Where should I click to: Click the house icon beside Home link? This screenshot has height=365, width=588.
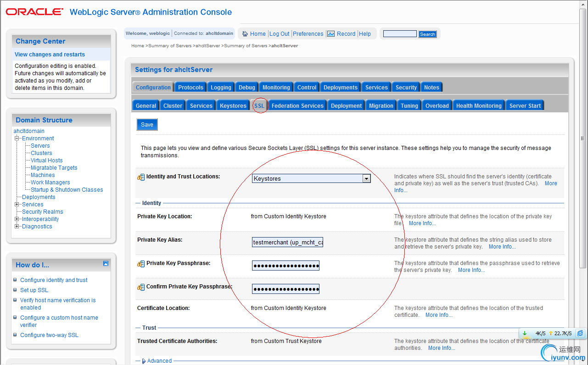pos(245,33)
